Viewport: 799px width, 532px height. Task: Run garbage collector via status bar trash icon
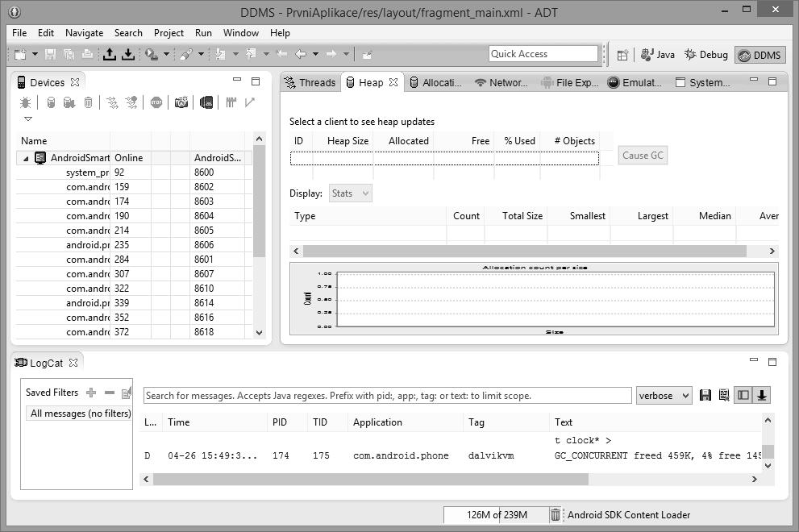556,515
